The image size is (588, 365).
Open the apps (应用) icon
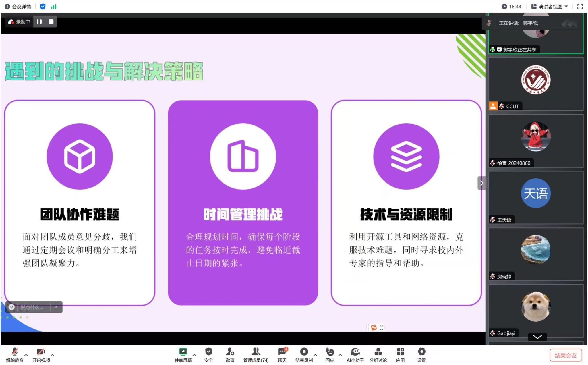pos(400,352)
